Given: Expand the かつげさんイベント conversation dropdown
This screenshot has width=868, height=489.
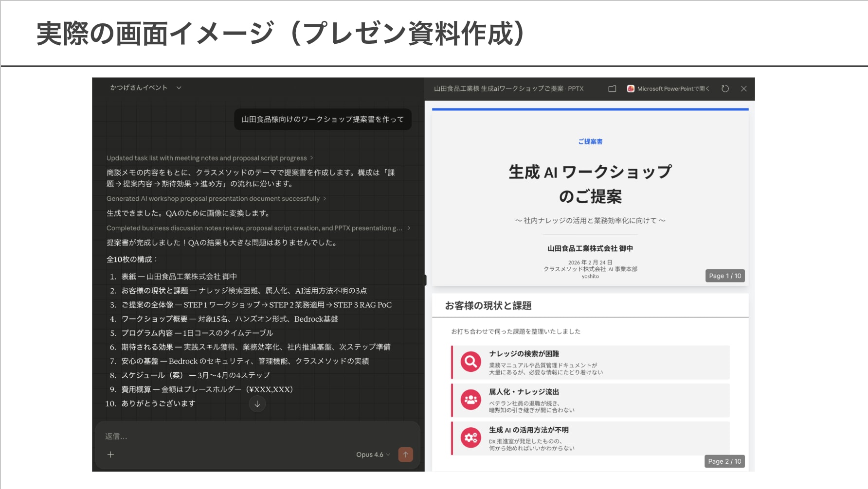Looking at the screenshot, I should 180,87.
